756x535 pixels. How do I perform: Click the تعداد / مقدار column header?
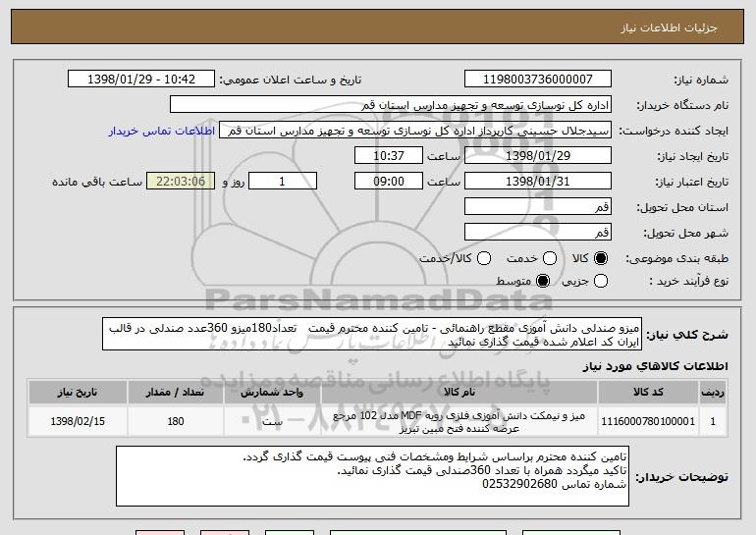(175, 393)
